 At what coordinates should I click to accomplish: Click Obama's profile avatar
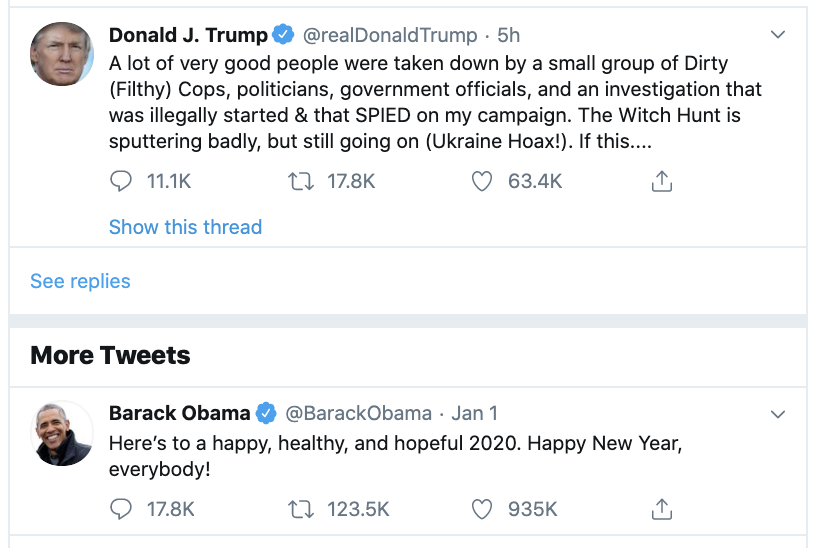[63, 433]
